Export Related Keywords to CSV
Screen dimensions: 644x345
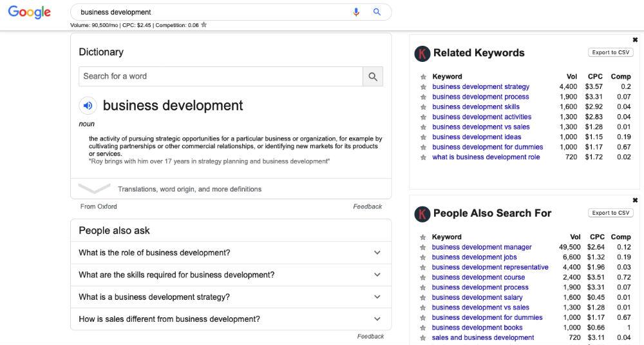click(x=610, y=52)
